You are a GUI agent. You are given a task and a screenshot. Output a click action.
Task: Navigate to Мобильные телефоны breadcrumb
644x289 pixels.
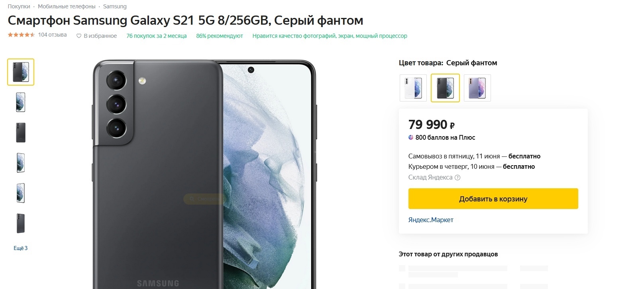point(67,6)
